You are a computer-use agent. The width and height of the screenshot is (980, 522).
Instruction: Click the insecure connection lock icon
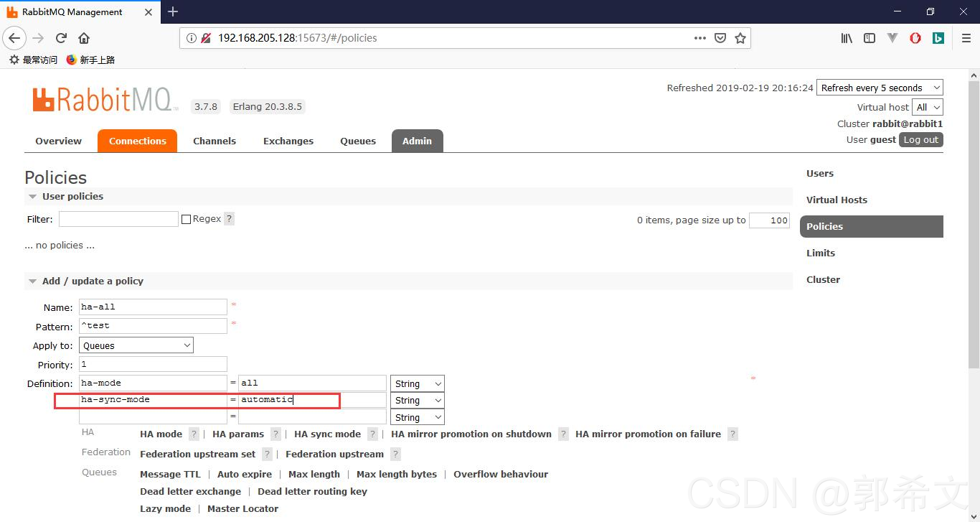pos(206,38)
